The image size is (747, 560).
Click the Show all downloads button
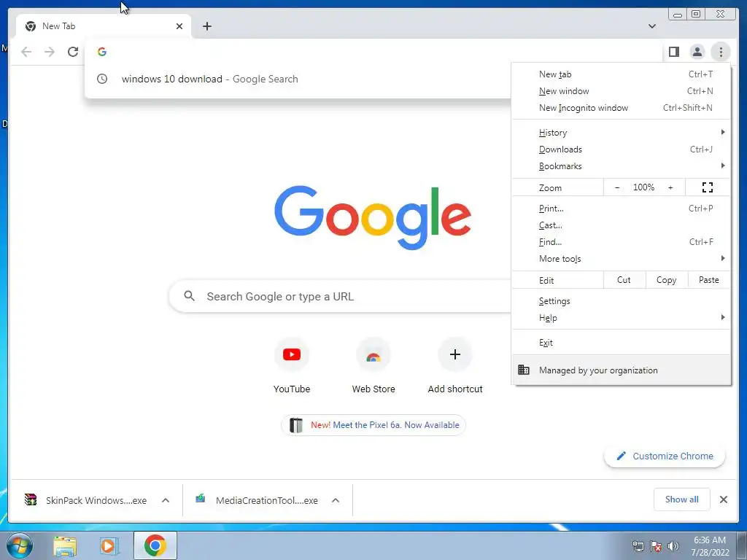pos(682,499)
